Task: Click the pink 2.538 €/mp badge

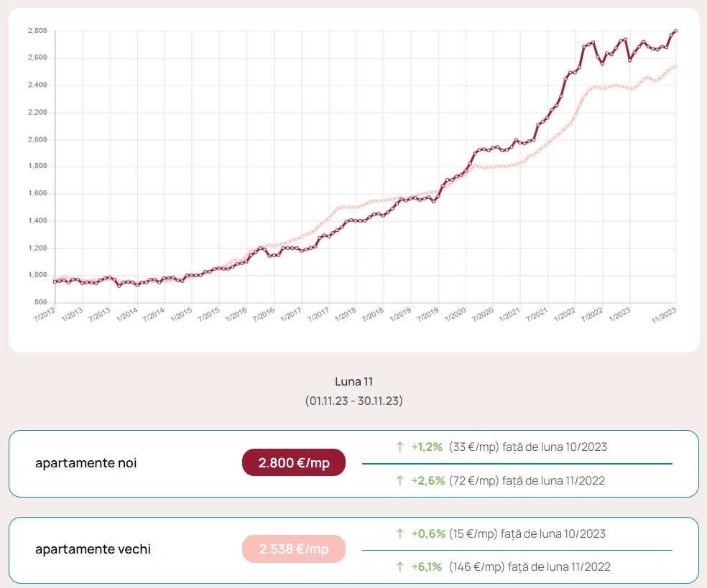Action: coord(294,549)
